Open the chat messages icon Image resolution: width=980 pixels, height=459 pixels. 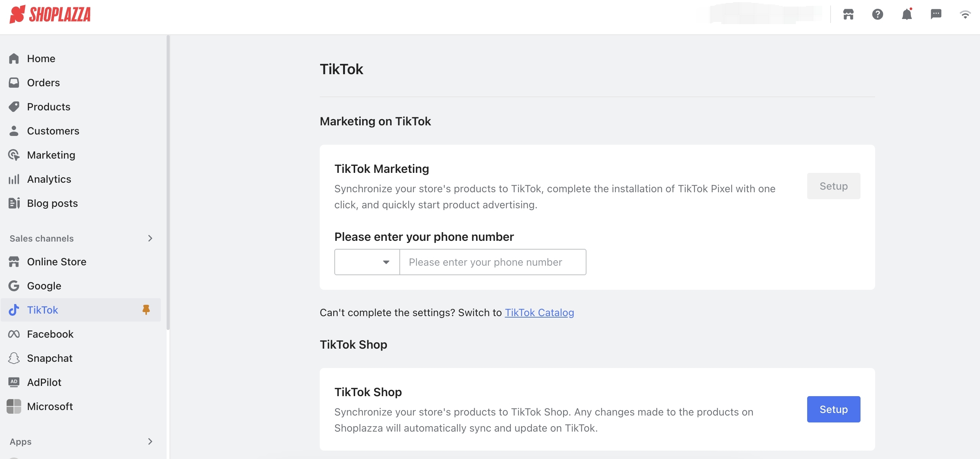[x=935, y=15]
